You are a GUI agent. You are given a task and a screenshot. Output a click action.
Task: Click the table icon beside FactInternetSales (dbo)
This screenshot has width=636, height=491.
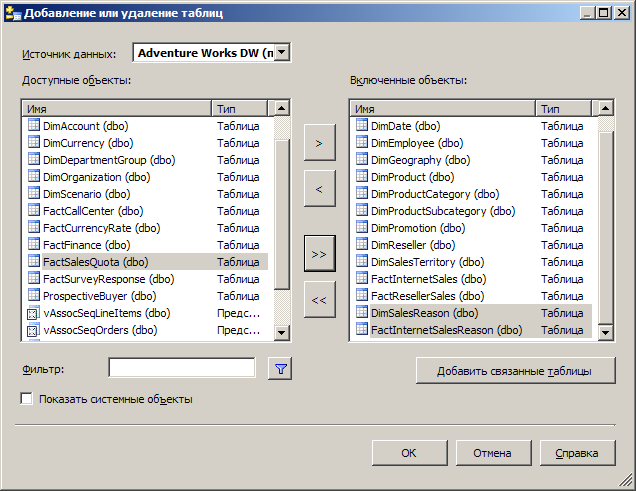click(x=361, y=279)
